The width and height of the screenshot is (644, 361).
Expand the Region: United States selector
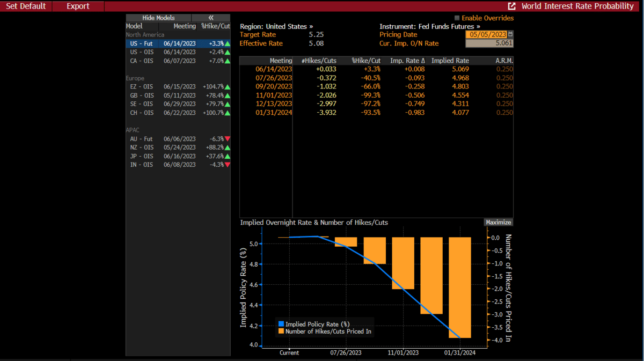tap(276, 26)
